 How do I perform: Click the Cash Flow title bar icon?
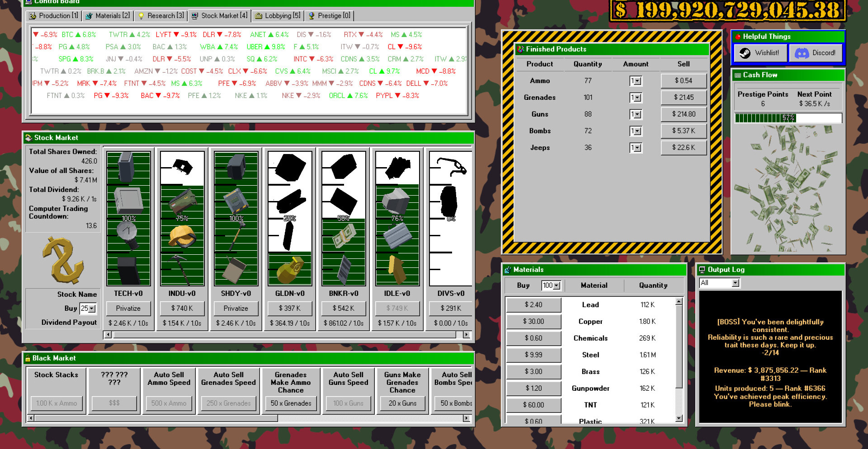(738, 75)
